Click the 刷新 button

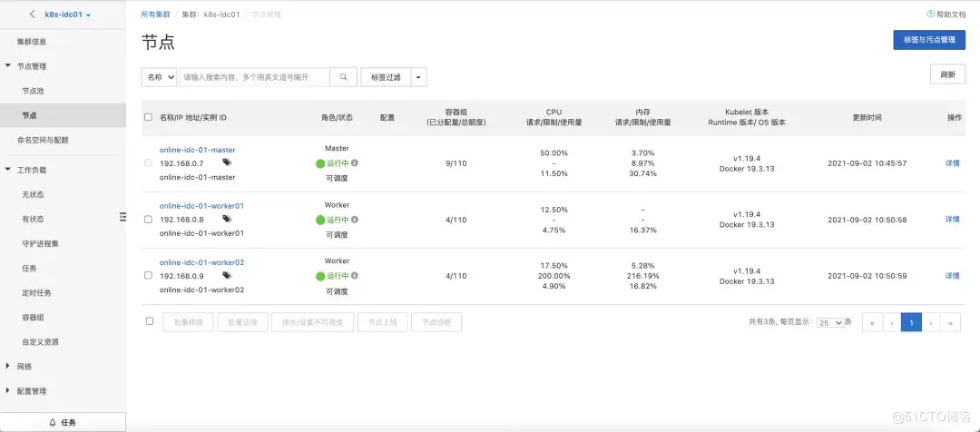947,74
